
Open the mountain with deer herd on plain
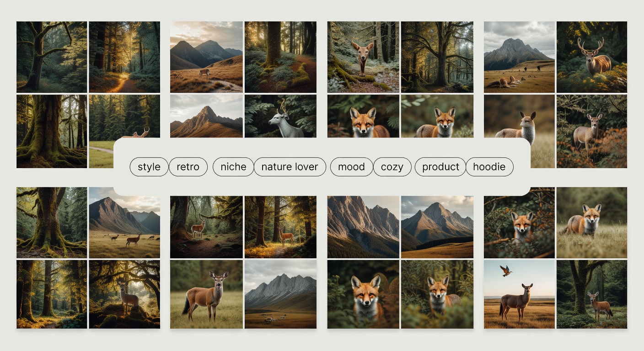click(124, 223)
